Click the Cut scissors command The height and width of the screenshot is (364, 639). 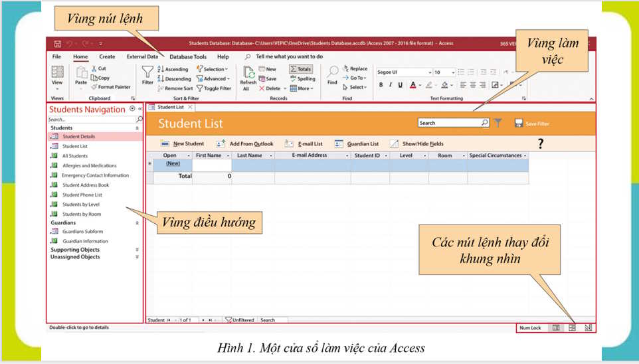tap(98, 68)
